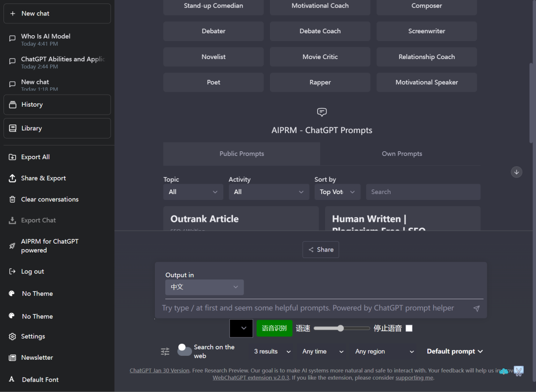Click the History stack icon

[12, 105]
